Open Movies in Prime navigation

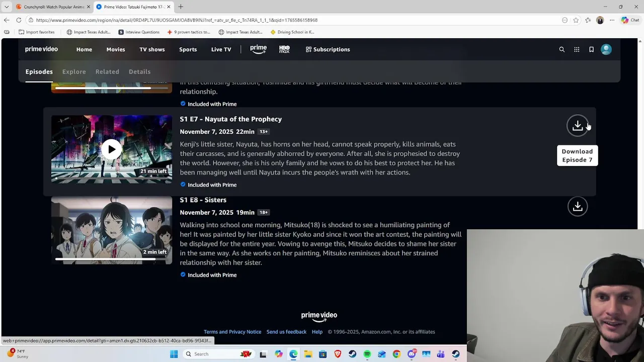coord(116,49)
